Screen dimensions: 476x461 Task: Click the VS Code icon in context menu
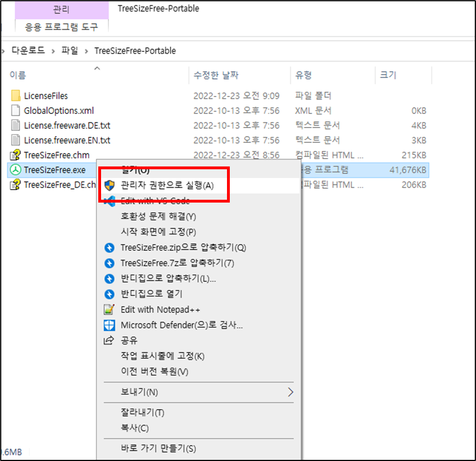point(110,201)
